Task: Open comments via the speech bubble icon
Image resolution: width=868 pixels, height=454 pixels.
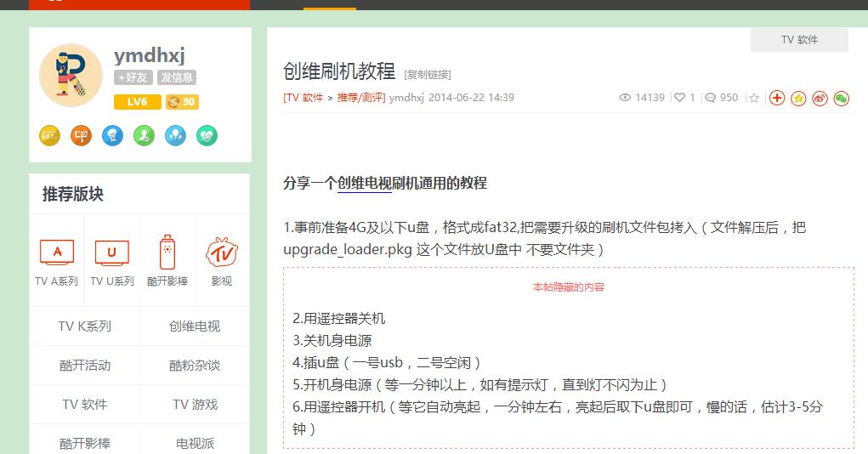Action: click(x=710, y=98)
